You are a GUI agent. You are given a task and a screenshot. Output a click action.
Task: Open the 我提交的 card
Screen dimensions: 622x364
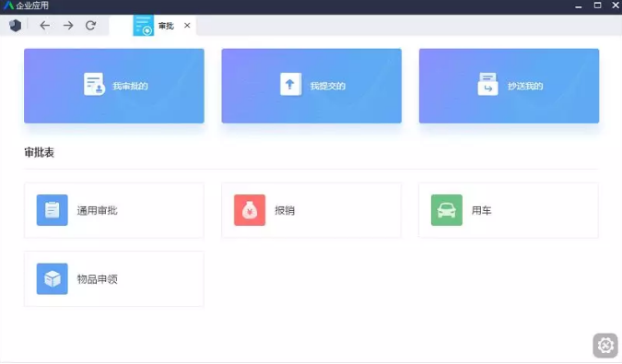311,86
